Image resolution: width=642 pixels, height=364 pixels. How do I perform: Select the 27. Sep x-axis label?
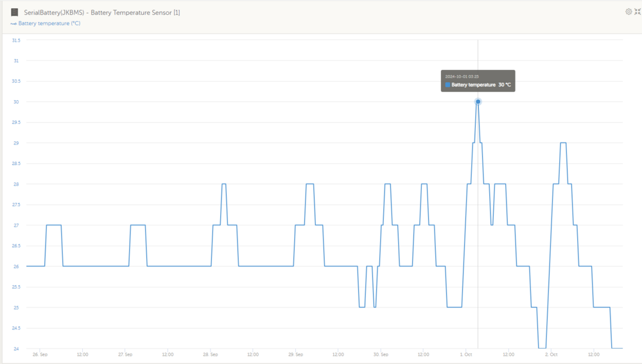click(125, 354)
